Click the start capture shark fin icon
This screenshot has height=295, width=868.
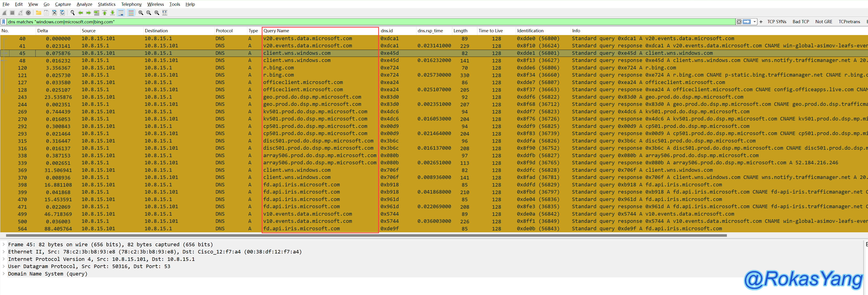pos(4,13)
